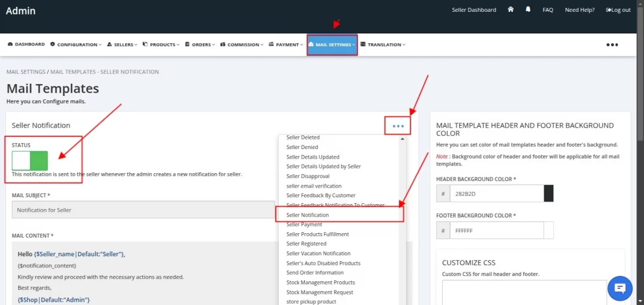
Task: Click the header background color swatch
Action: click(548, 194)
